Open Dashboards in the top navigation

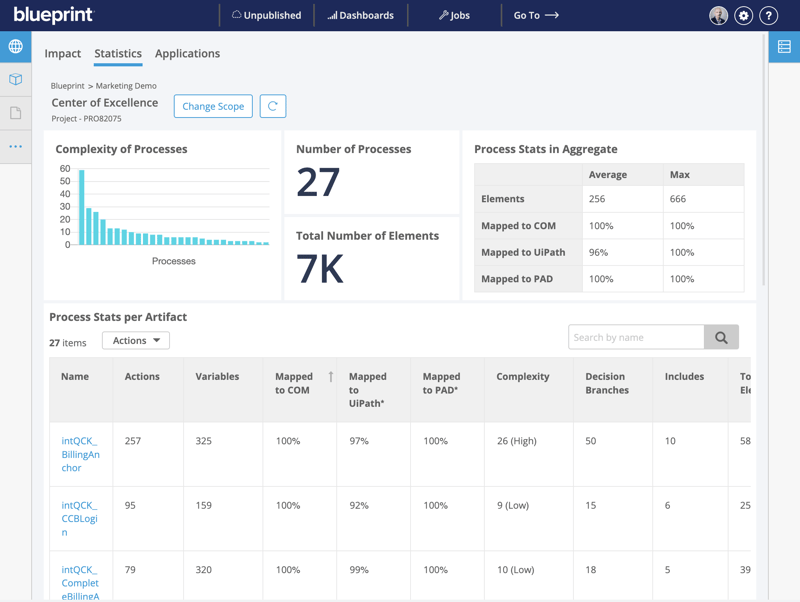coord(361,16)
